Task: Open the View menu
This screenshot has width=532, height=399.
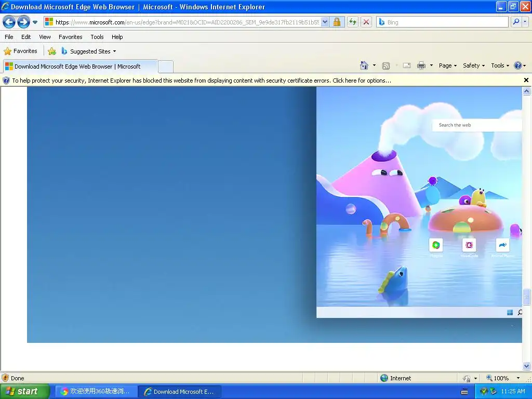Action: click(x=45, y=37)
